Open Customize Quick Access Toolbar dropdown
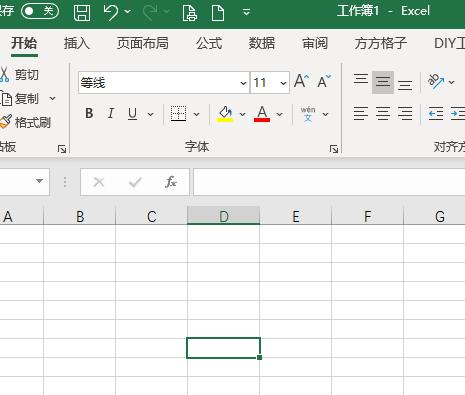This screenshot has height=395, width=465. 246,12
